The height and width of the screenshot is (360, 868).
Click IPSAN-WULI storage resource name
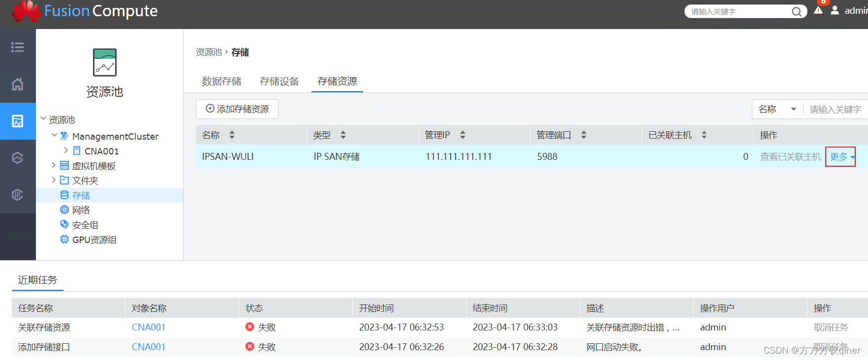point(228,156)
